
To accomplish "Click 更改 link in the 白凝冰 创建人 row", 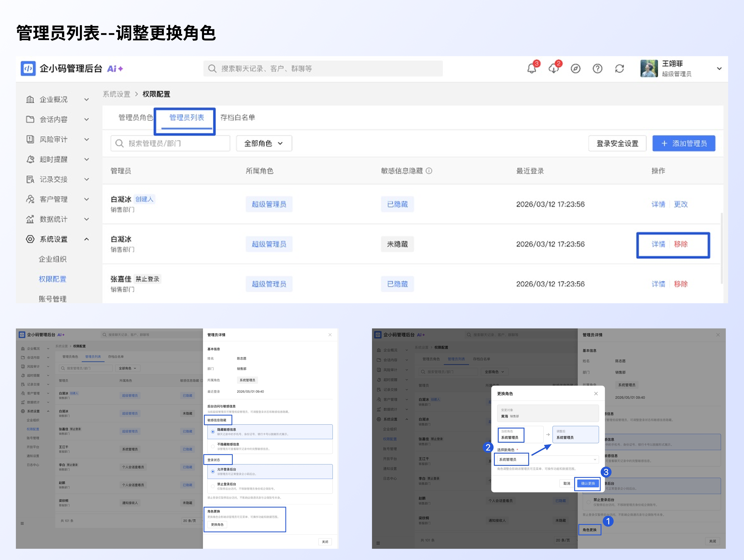I will pos(681,204).
